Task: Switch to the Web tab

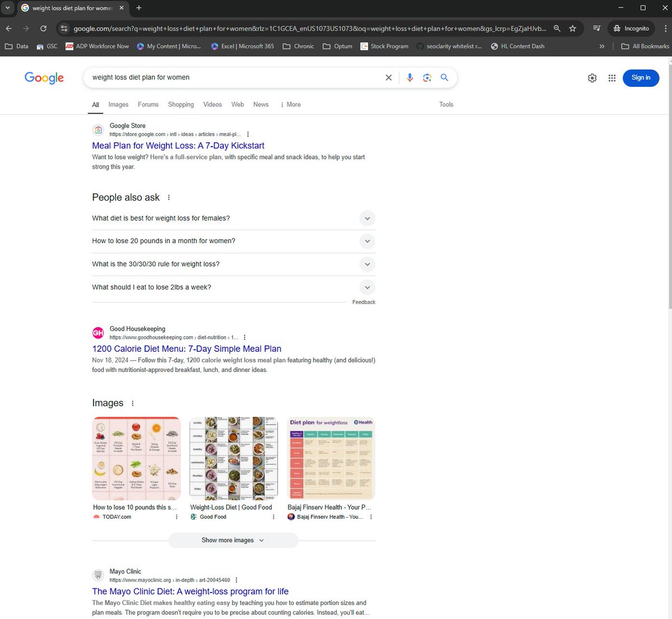Action: tap(237, 105)
